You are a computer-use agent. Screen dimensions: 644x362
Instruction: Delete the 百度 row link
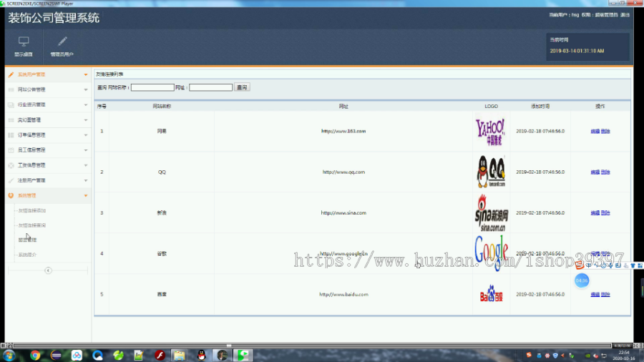point(605,294)
